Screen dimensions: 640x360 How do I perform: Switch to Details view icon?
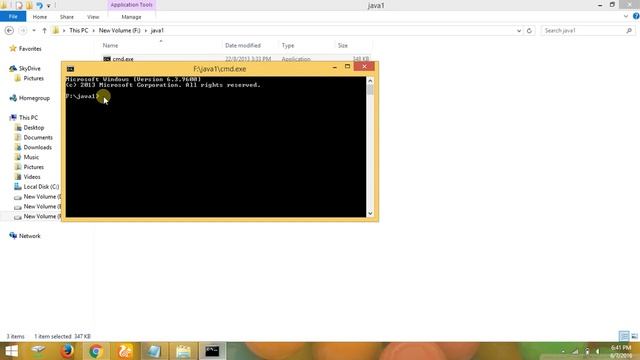[x=624, y=336]
